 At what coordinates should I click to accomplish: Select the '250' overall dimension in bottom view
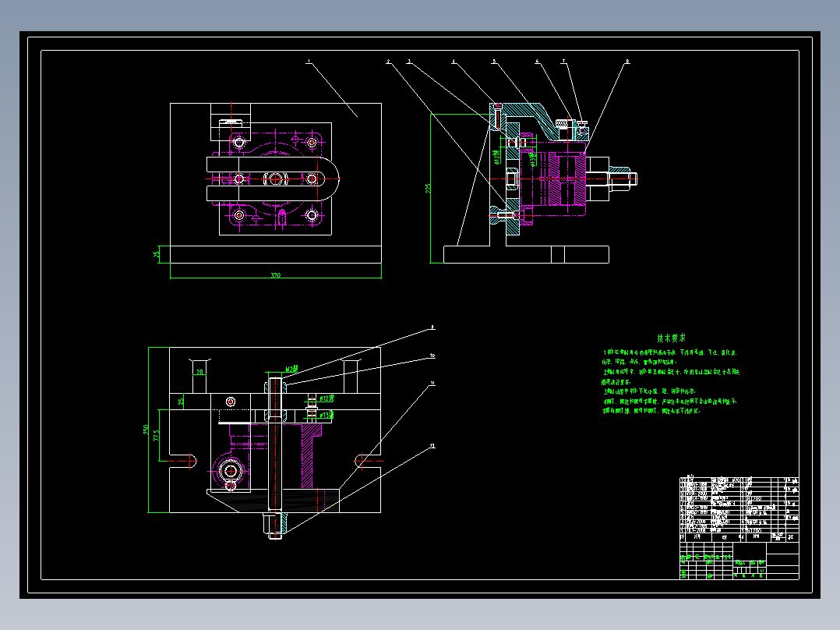146,430
